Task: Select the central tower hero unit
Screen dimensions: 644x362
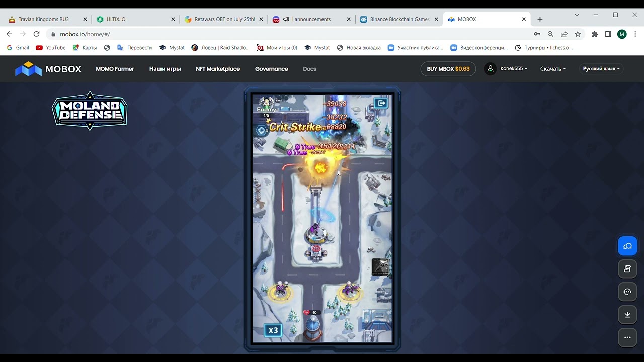Action: 315,233
